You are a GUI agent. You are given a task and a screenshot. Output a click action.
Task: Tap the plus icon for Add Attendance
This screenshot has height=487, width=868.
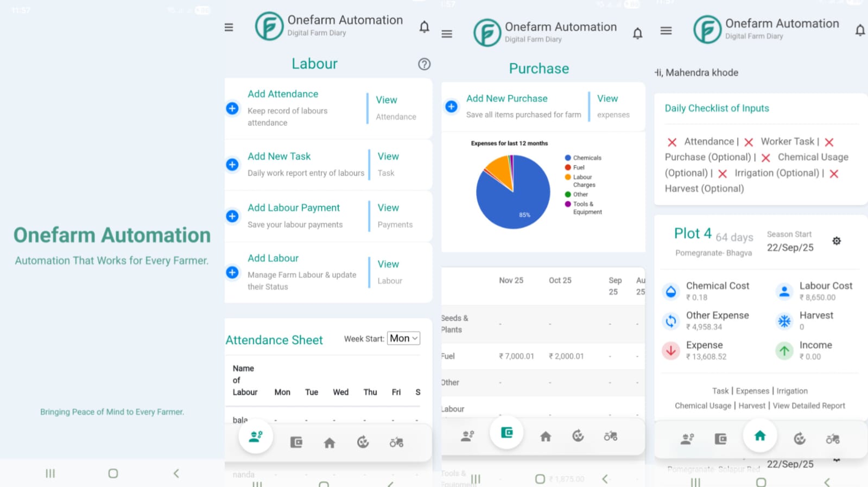coord(232,109)
